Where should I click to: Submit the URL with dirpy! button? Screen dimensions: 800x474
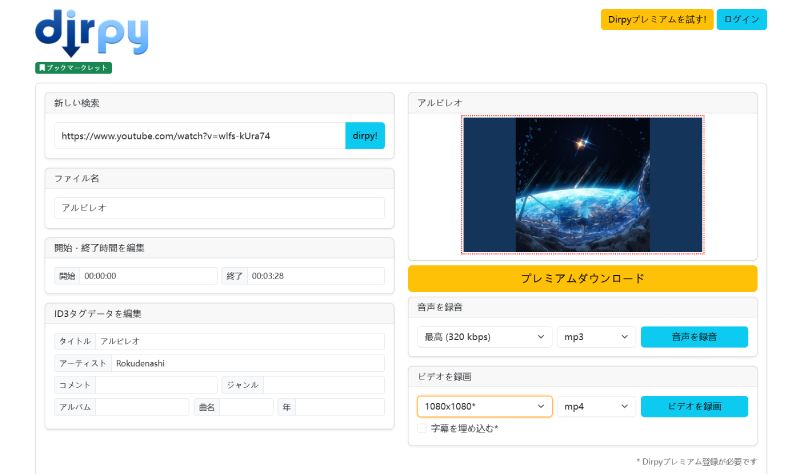(x=365, y=136)
